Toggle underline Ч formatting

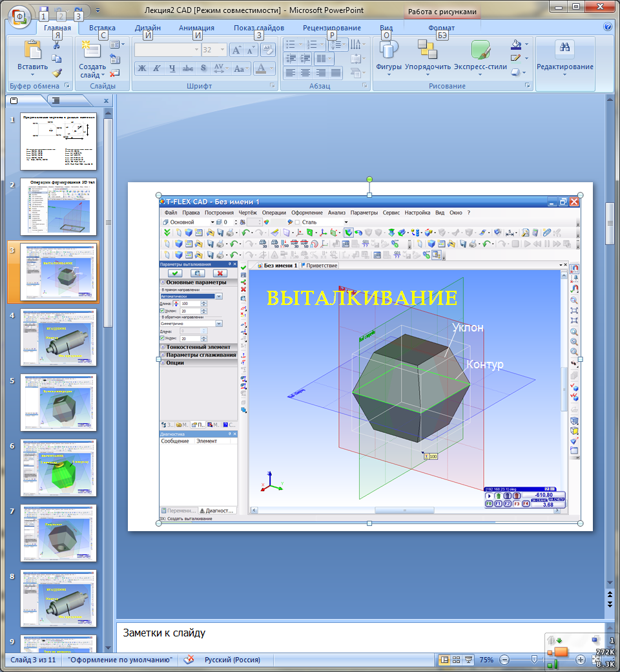[x=172, y=68]
